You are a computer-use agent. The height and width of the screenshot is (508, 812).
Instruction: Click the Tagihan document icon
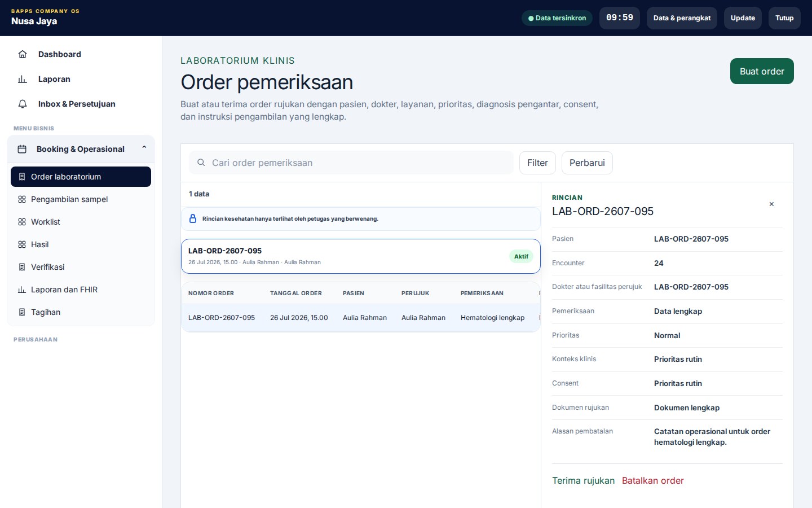point(22,312)
